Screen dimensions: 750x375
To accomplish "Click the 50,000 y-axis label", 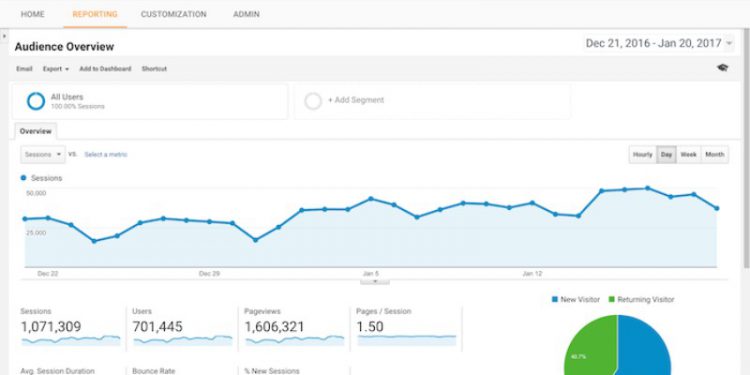I will click(x=36, y=193).
